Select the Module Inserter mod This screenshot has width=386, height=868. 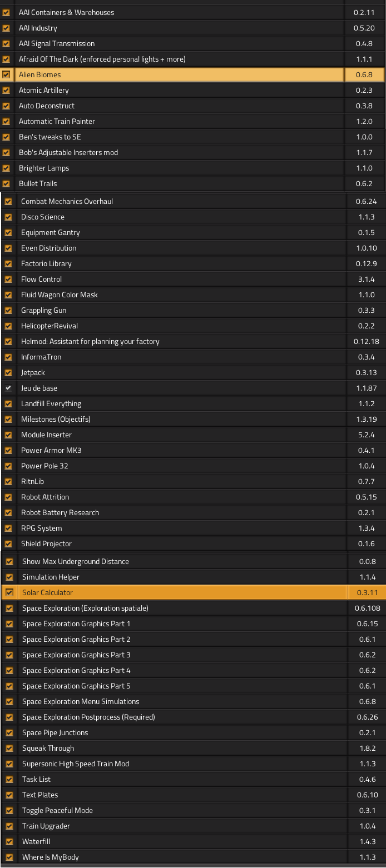click(x=181, y=435)
